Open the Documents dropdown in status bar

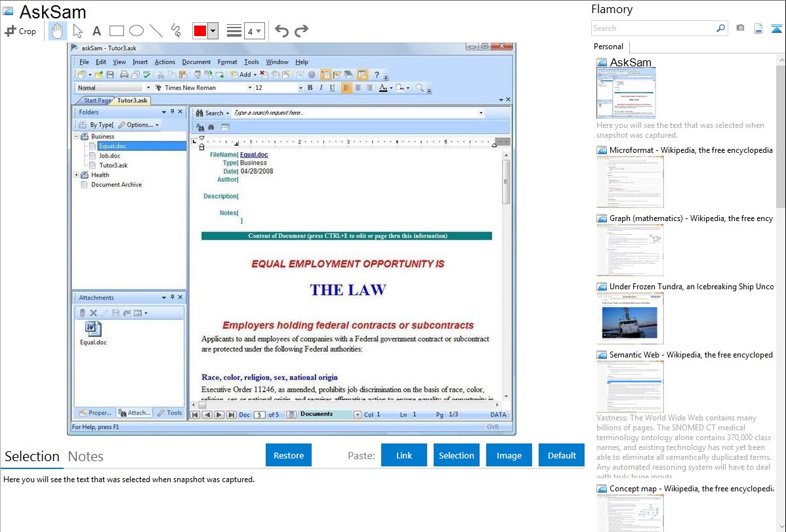(358, 415)
